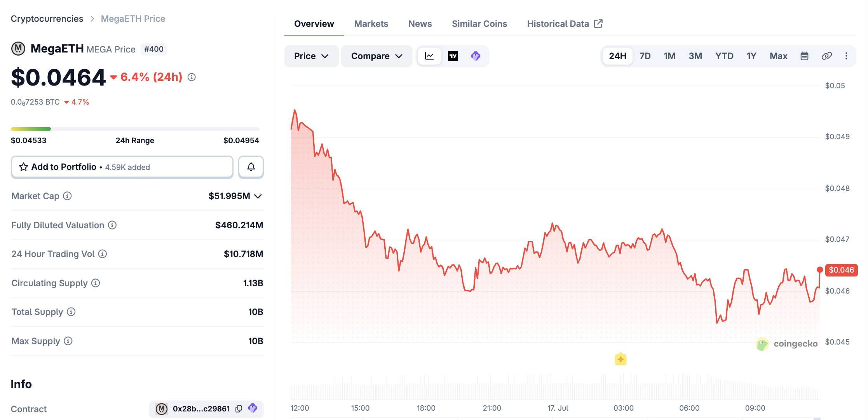The height and width of the screenshot is (420, 868).
Task: Select the Max time range
Action: tap(778, 56)
